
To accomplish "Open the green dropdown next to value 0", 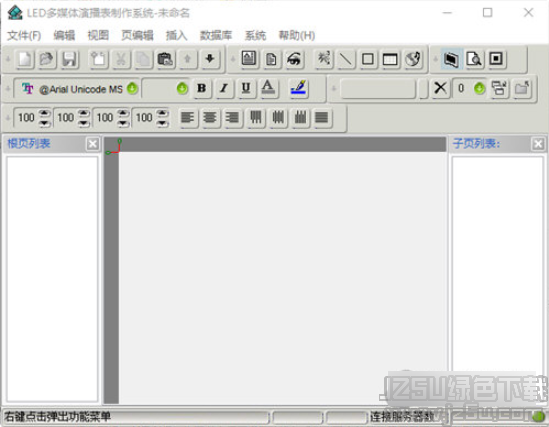I will coord(480,88).
